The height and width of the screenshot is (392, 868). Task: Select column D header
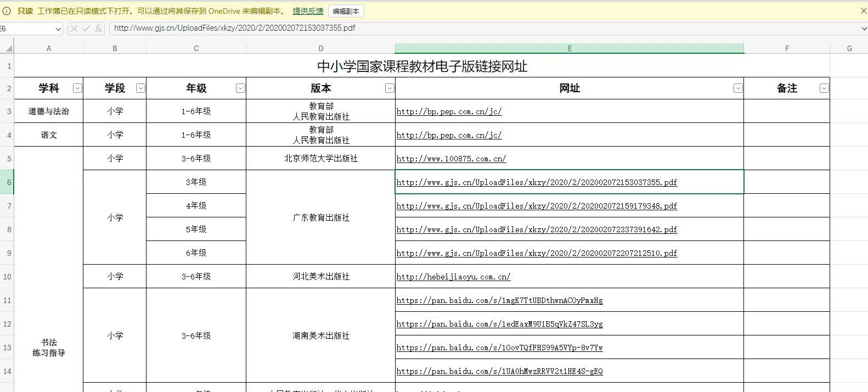[x=321, y=48]
